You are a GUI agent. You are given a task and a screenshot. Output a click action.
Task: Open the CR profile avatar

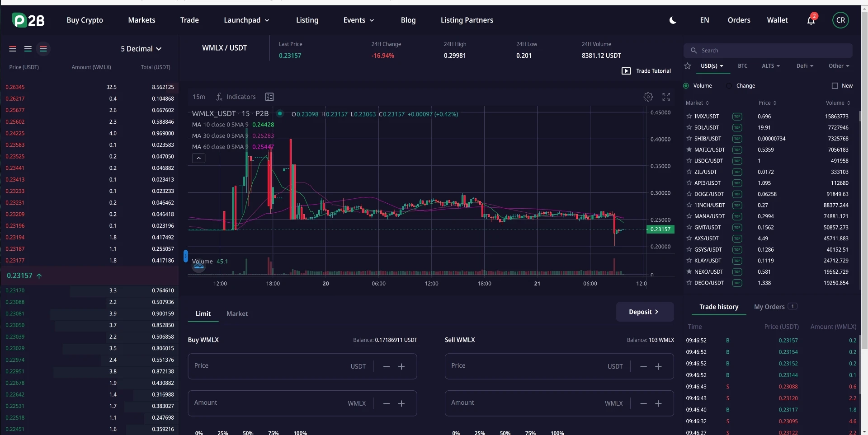tap(840, 20)
